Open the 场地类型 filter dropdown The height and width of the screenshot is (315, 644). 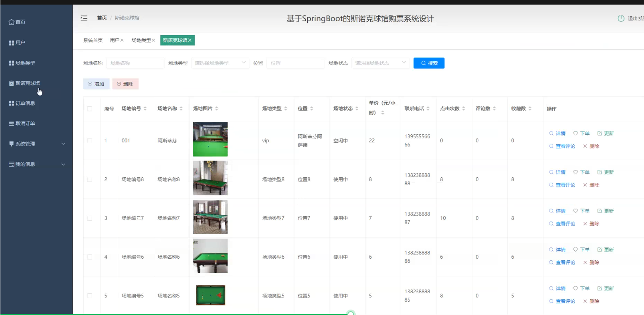point(220,63)
